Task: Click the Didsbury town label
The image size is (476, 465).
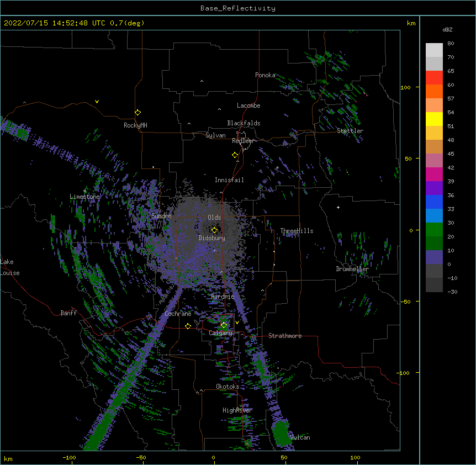Action: 212,238
